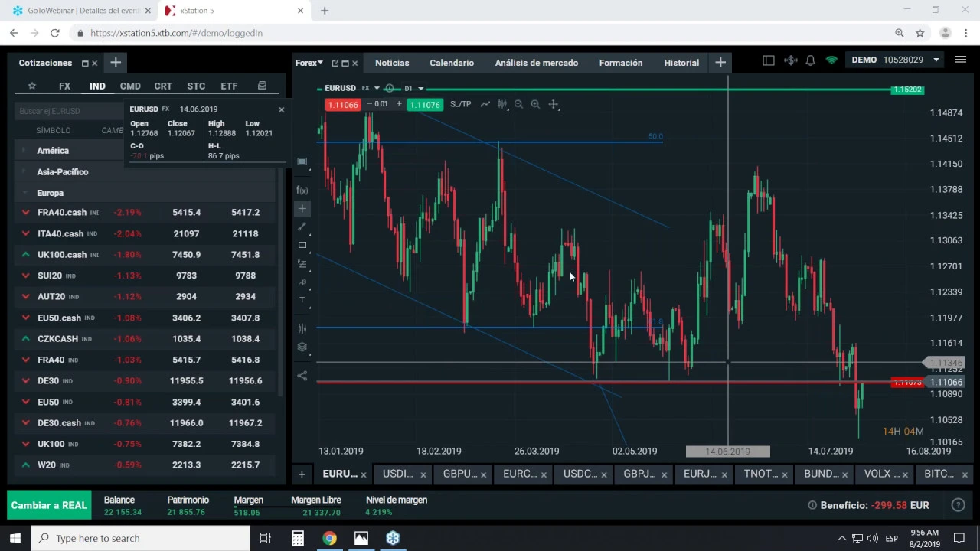This screenshot has height=551, width=980.
Task: Switch to the USDI chart tab
Action: point(397,474)
